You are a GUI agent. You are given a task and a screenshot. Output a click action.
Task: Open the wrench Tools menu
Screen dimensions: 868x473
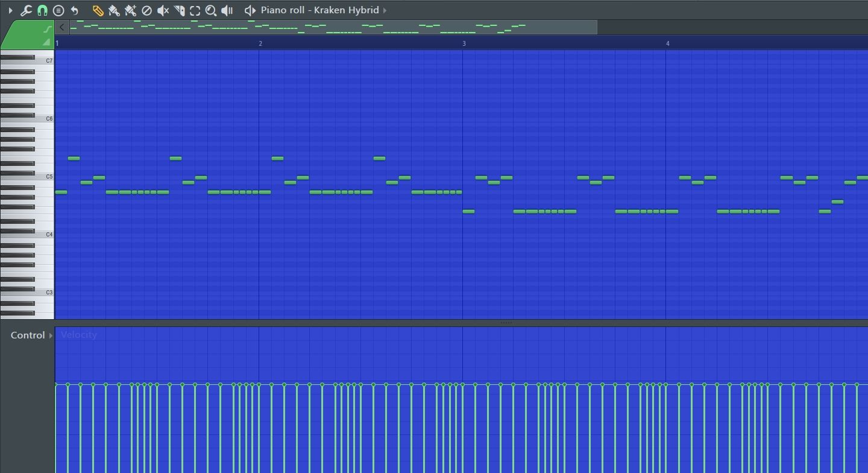point(26,10)
